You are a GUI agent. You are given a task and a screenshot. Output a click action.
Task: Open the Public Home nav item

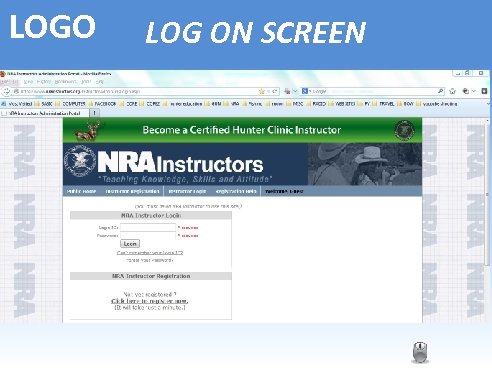coord(82,191)
